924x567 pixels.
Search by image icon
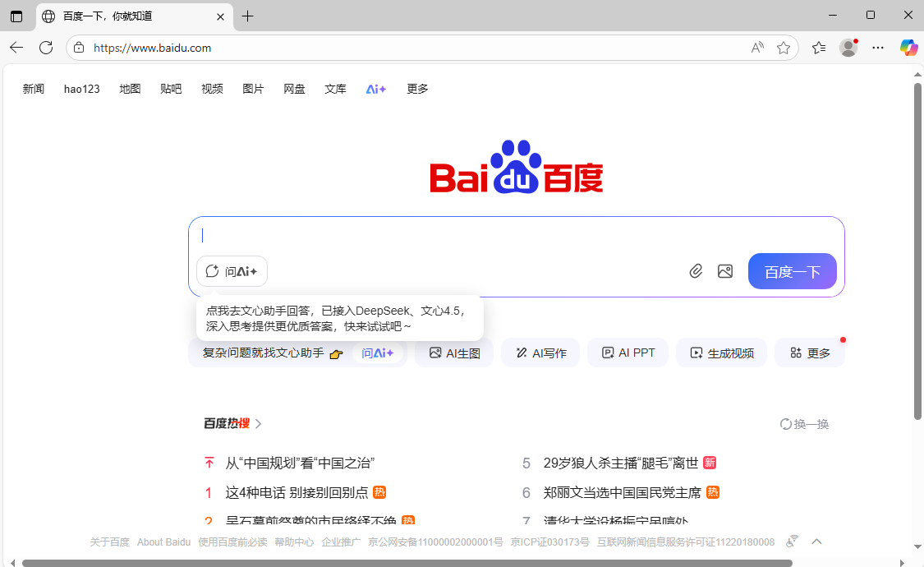pos(724,271)
